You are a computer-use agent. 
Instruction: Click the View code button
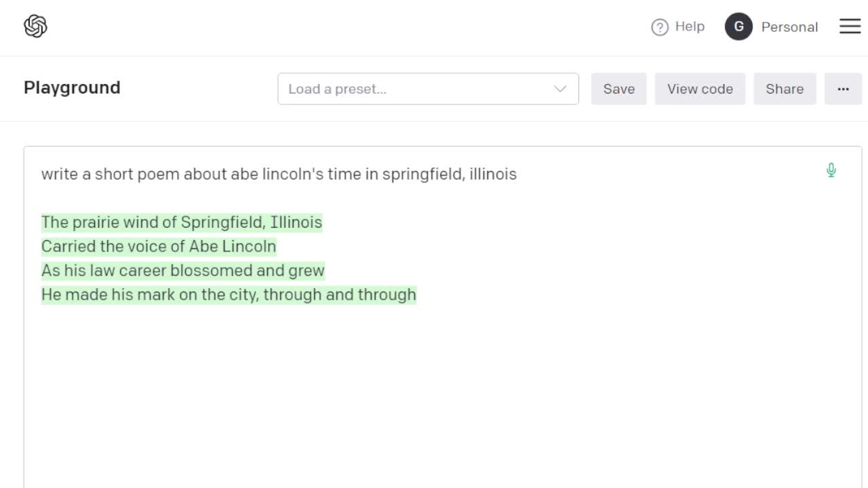700,89
